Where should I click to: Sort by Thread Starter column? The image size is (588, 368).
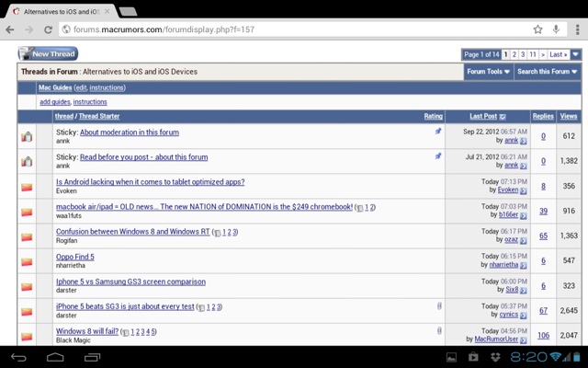pos(99,116)
